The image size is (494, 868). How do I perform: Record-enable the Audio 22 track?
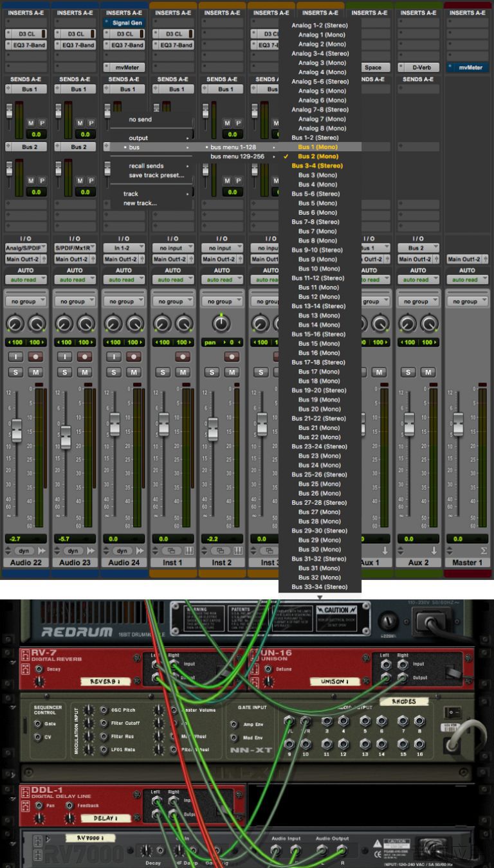pos(36,356)
